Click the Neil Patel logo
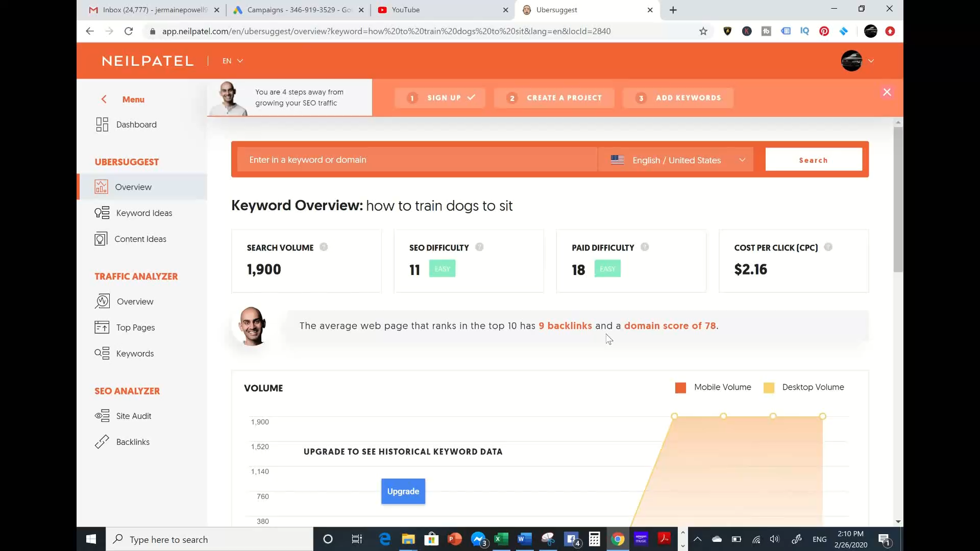The height and width of the screenshot is (551, 980). pos(148,61)
